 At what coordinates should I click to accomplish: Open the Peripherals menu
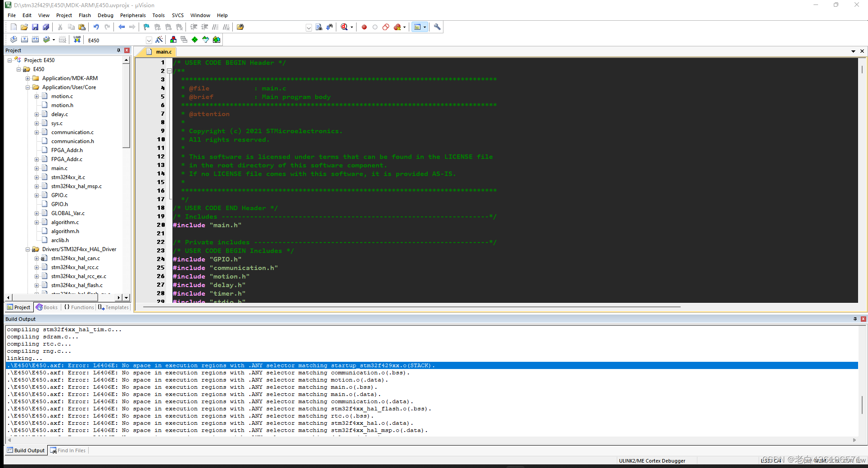pyautogui.click(x=133, y=15)
